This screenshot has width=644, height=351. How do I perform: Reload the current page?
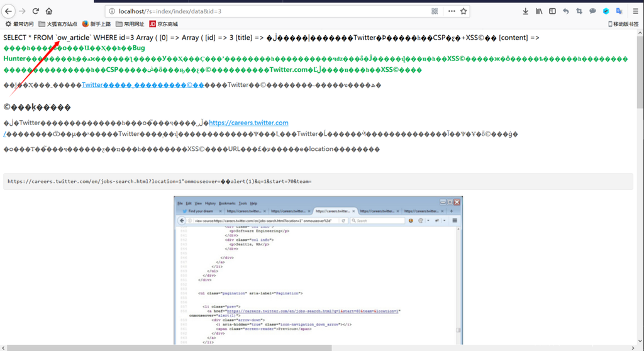tap(35, 11)
